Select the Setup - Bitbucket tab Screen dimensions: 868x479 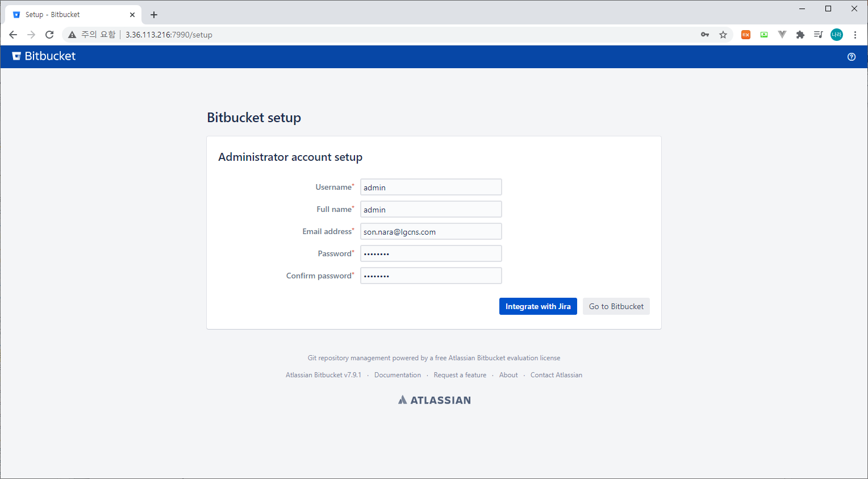pos(73,15)
